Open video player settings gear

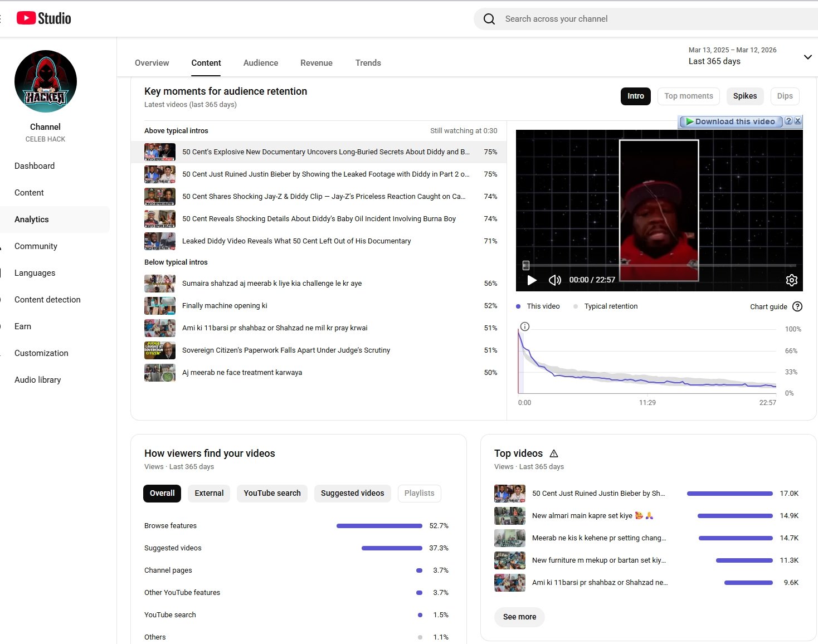(791, 280)
